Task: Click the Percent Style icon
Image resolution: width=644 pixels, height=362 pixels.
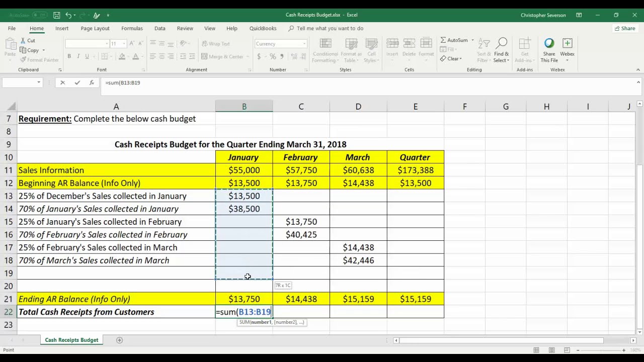Action: tap(272, 56)
